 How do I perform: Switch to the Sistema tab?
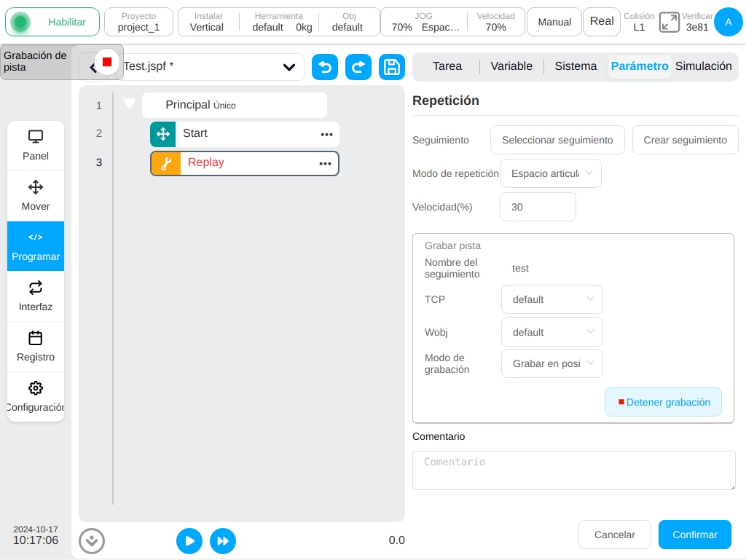(x=576, y=66)
